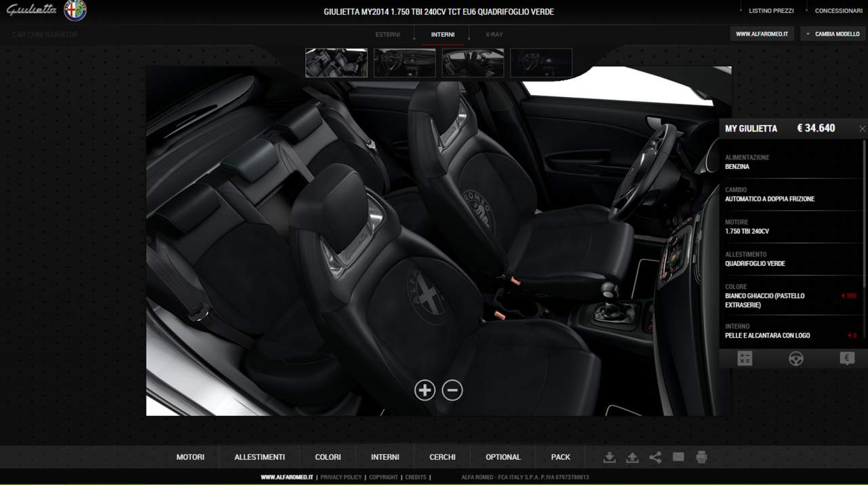
Task: Click the Colore Bianco Ghiaccio row
Action: pyautogui.click(x=791, y=296)
